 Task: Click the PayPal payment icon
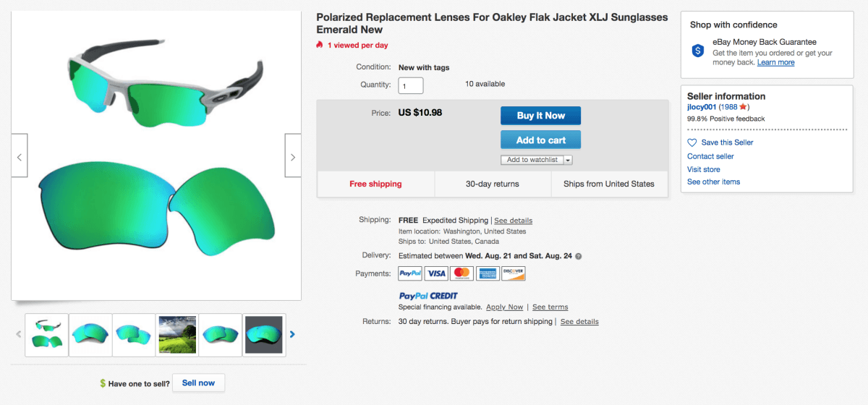click(411, 273)
